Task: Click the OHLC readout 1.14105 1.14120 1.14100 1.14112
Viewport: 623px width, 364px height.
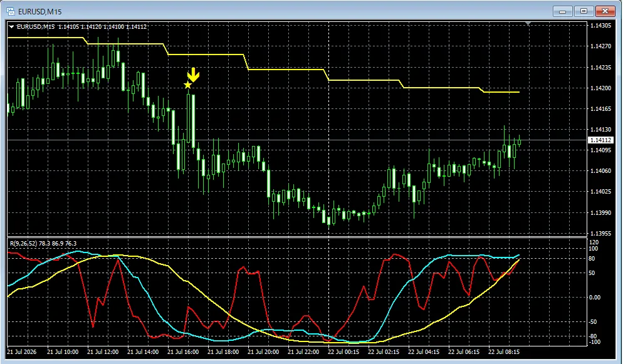Action: (x=103, y=26)
